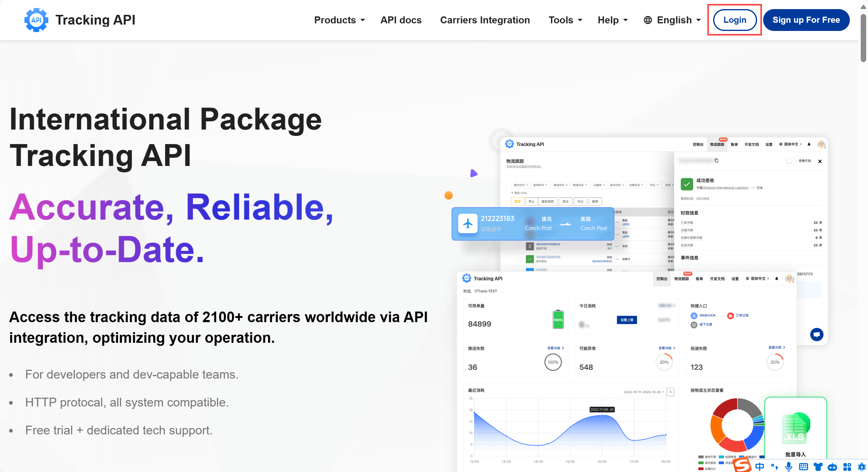Image resolution: width=868 pixels, height=472 pixels.
Task: Toggle Chinese/English input mode
Action: pos(760,467)
